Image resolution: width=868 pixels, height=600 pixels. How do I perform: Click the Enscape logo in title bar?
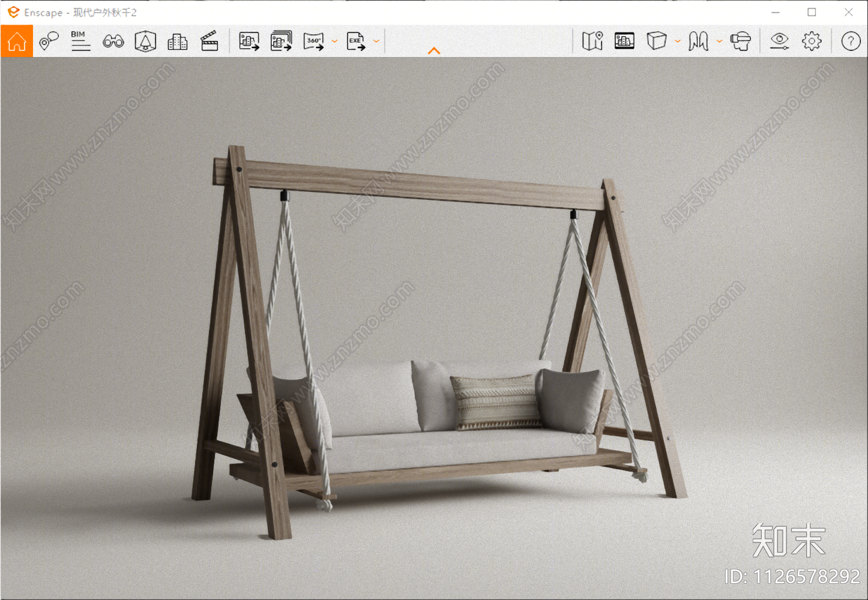pos(13,12)
